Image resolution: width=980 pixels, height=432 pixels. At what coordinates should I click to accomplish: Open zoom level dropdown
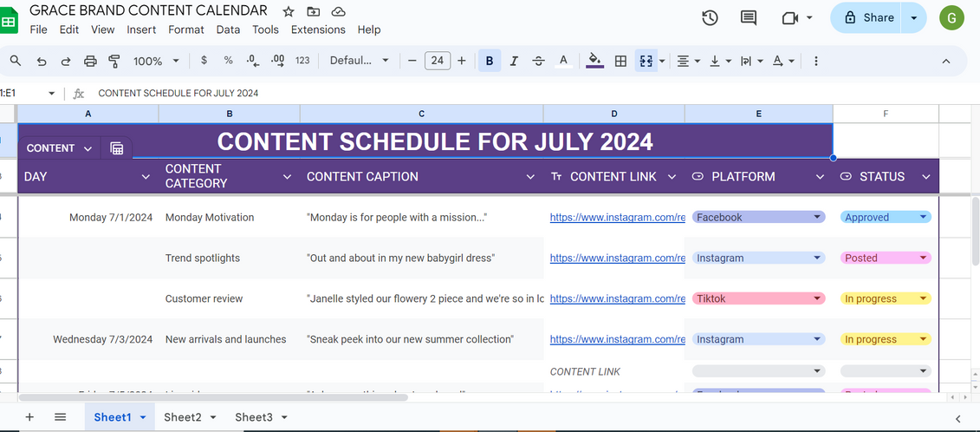tap(156, 61)
